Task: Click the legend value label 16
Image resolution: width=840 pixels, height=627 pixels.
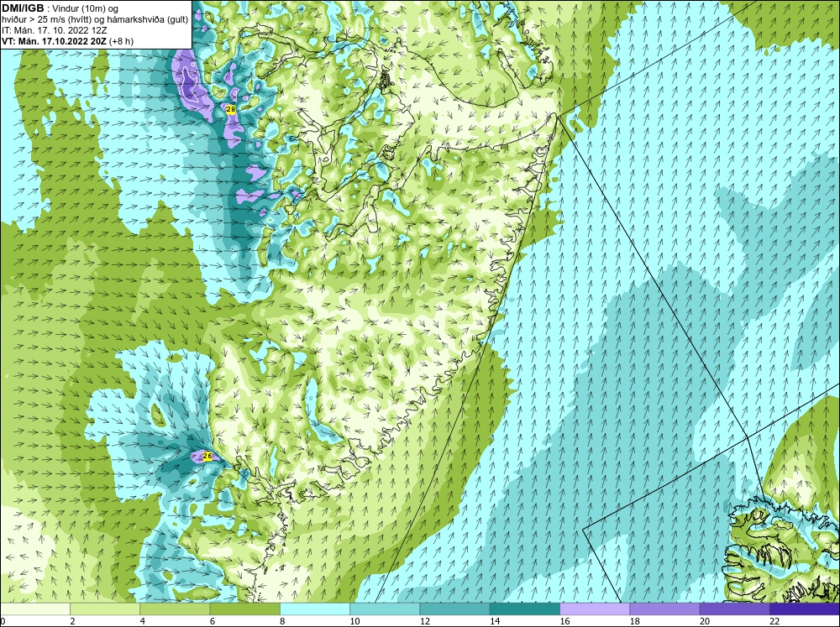Action: coord(564,621)
